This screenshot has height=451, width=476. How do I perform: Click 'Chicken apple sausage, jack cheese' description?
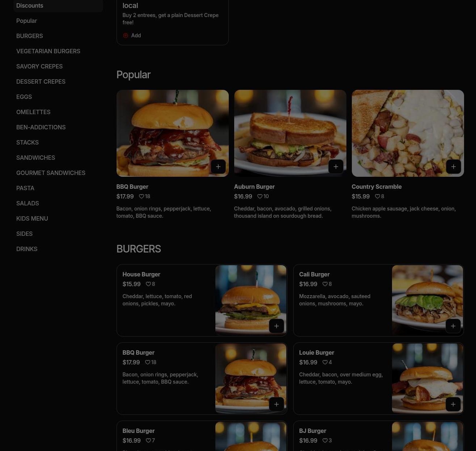tap(404, 212)
